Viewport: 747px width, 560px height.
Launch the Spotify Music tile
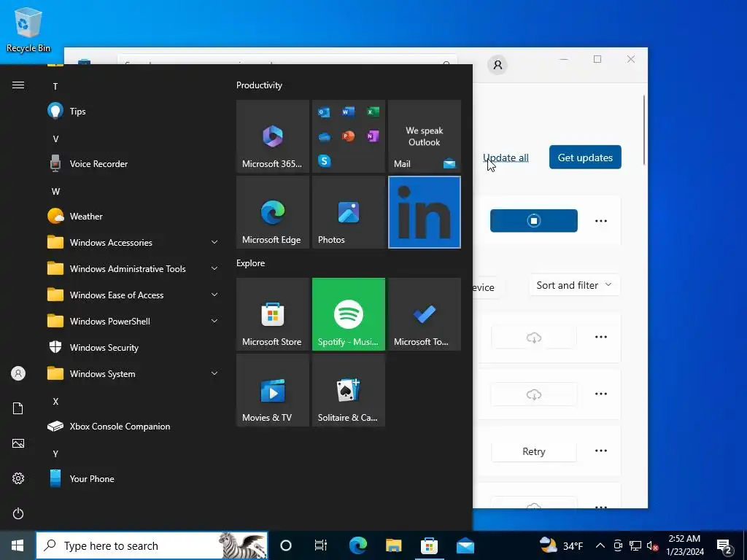[x=348, y=314]
